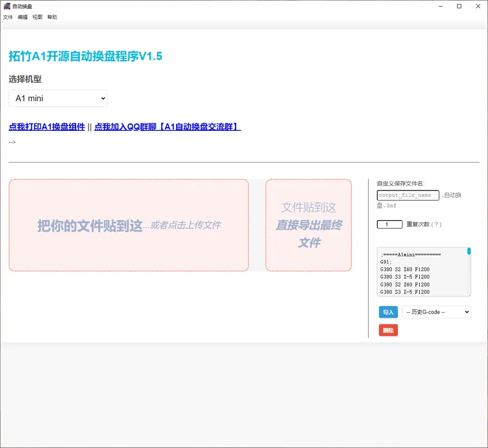
Task: Click the output_file_name filename field
Action: pyautogui.click(x=407, y=195)
